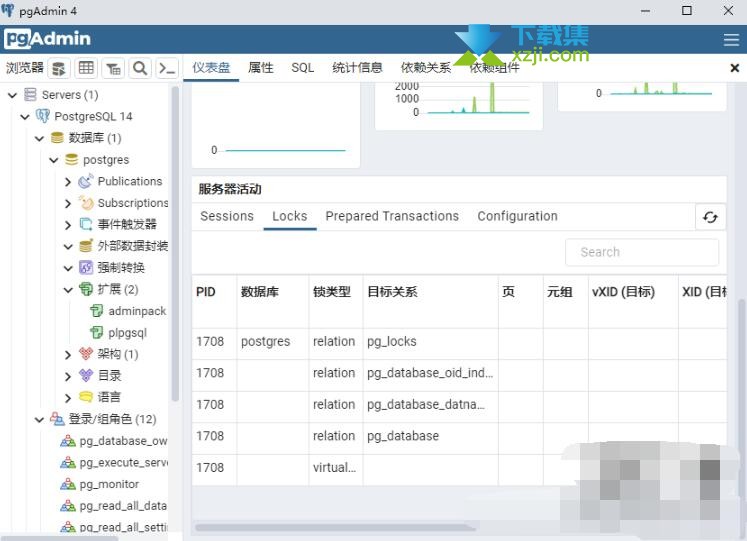The height and width of the screenshot is (541, 747).
Task: Select the pg_monitor role
Action: [109, 484]
